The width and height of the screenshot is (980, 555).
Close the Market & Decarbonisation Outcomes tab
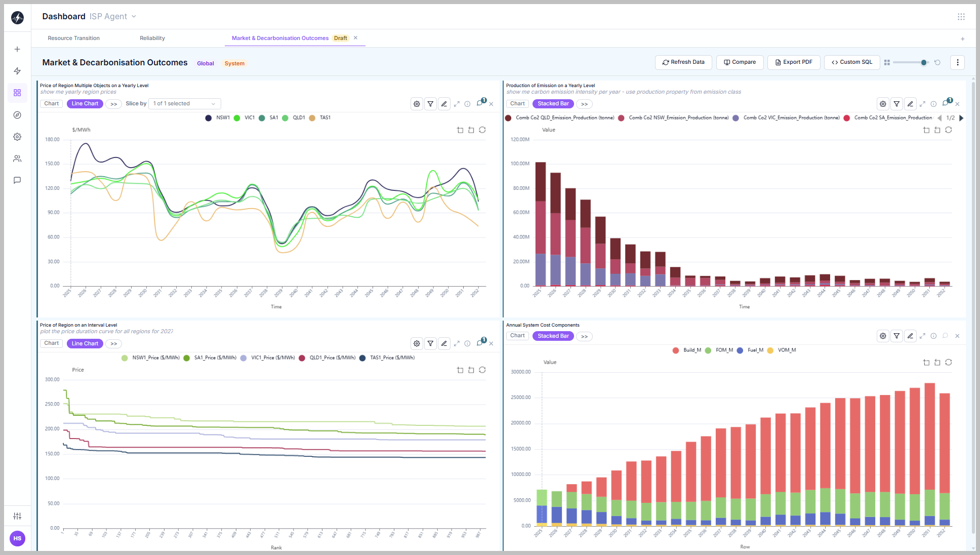(x=355, y=38)
